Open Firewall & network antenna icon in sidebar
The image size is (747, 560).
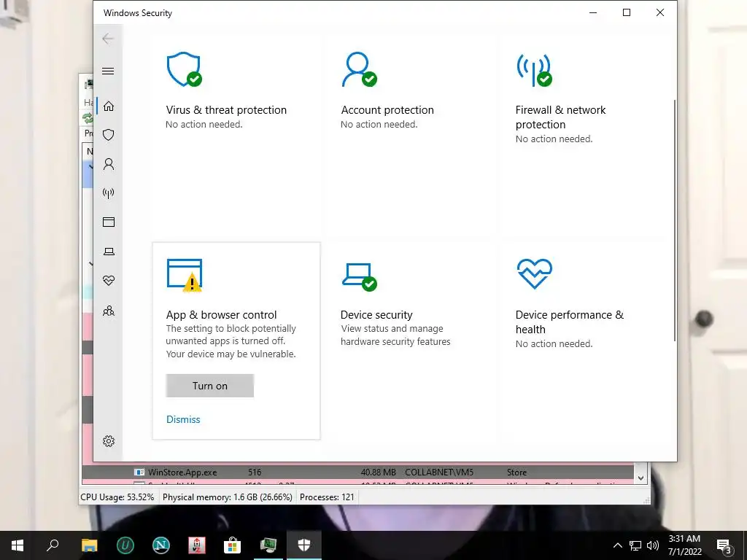tap(109, 192)
